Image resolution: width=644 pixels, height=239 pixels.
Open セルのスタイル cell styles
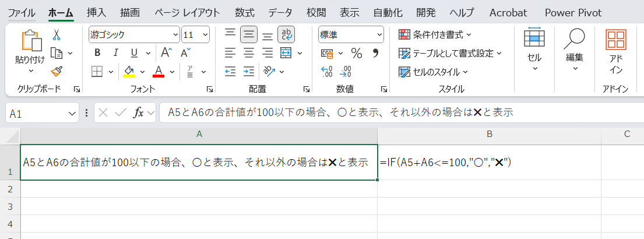434,72
